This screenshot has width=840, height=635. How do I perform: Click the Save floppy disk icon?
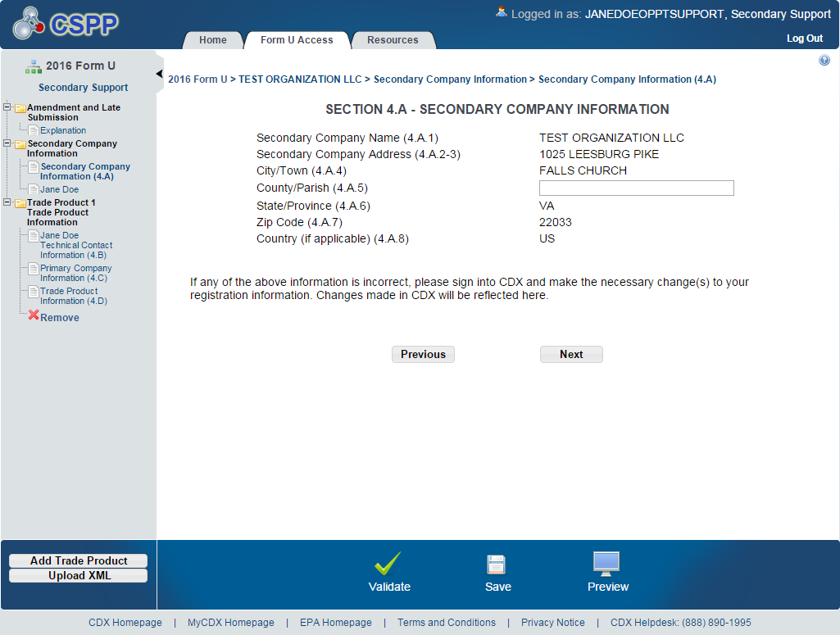[x=497, y=565]
